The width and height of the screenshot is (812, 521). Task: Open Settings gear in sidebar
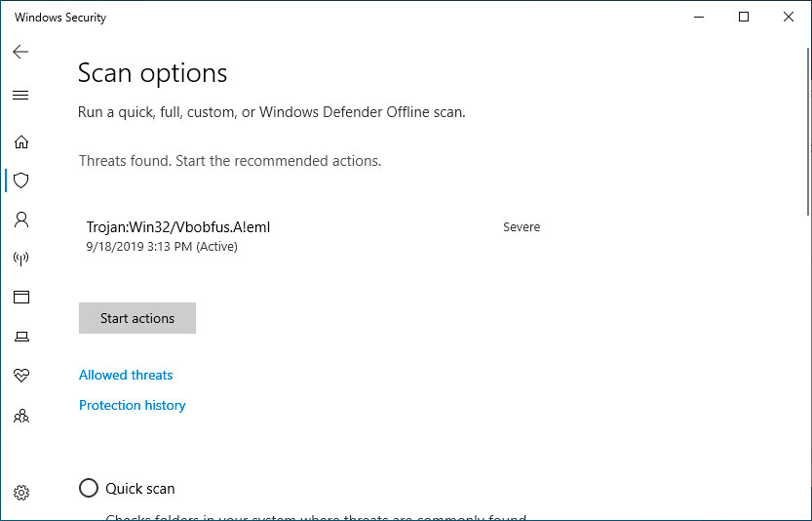pyautogui.click(x=20, y=493)
